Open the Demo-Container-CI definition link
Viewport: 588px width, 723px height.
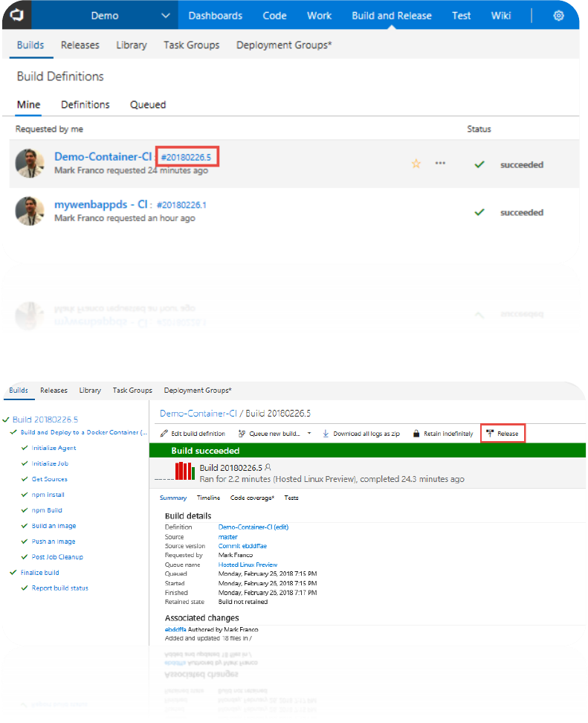[x=103, y=157]
